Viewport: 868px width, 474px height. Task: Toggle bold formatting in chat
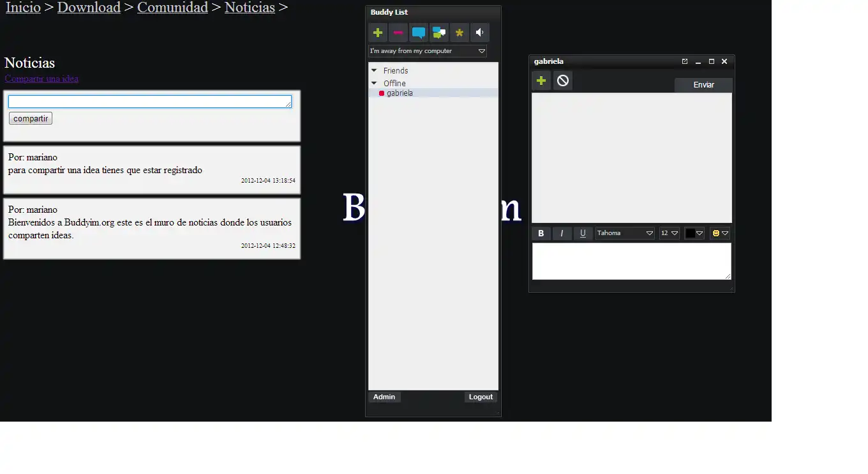tap(541, 234)
